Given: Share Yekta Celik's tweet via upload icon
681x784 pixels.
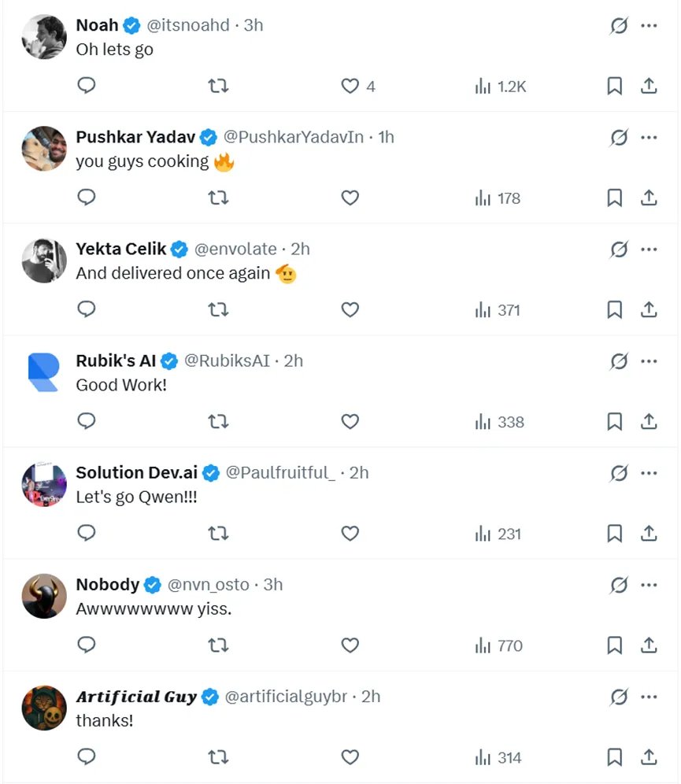Looking at the screenshot, I should [x=649, y=310].
